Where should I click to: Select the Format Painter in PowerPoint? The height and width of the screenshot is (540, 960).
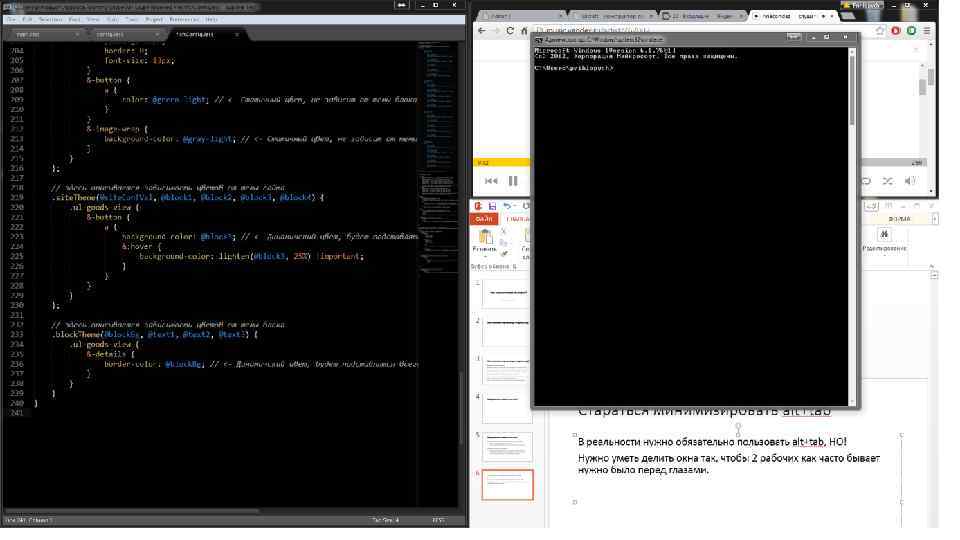tap(504, 253)
